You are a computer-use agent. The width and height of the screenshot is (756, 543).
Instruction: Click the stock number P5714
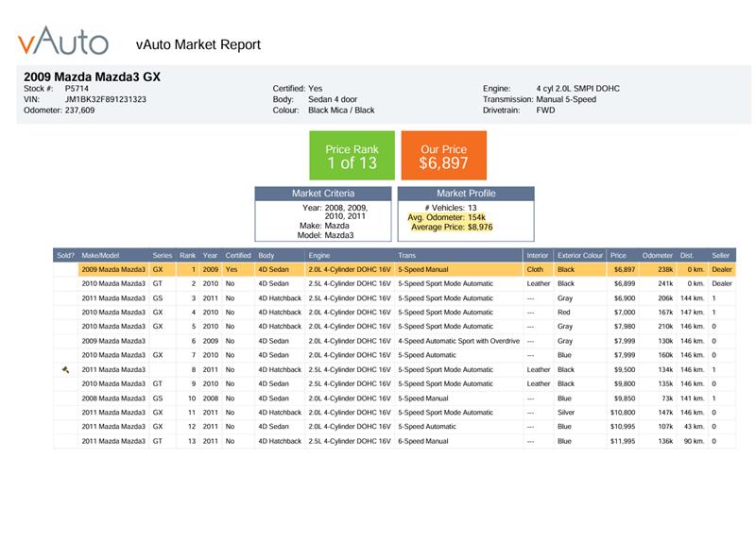coord(77,89)
